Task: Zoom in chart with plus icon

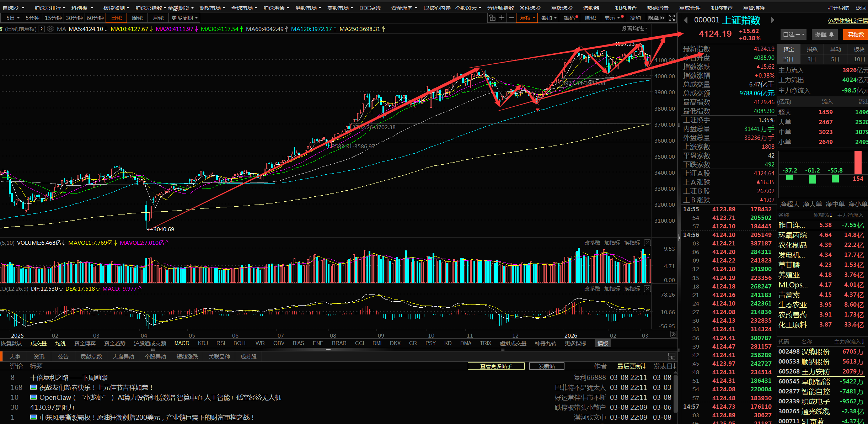Action: click(502, 18)
